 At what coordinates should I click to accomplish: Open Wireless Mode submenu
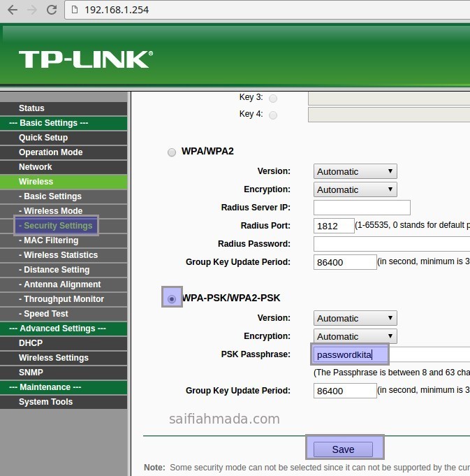64,211
